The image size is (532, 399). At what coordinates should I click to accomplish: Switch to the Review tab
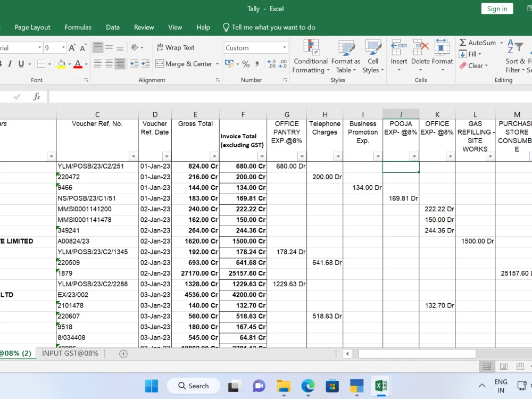coord(144,28)
